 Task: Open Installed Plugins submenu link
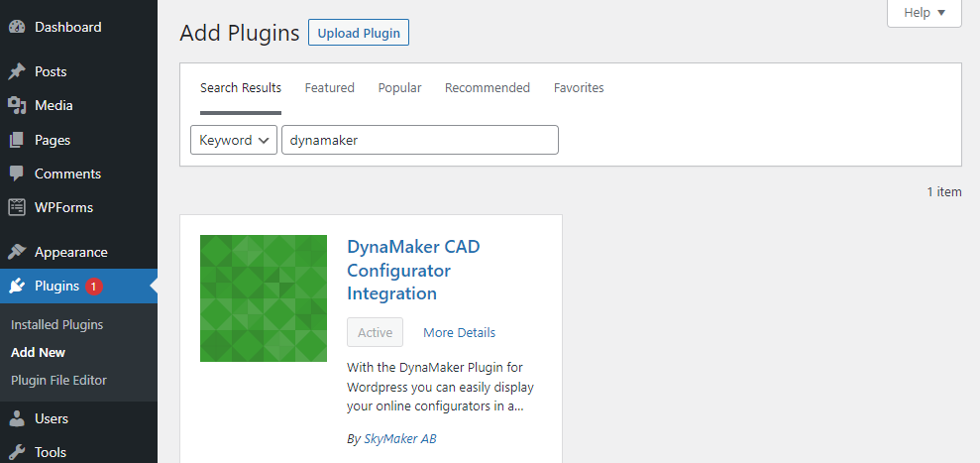coord(56,325)
